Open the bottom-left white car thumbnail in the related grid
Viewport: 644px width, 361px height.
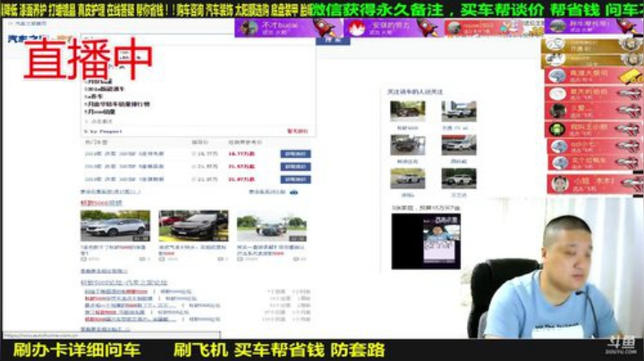(408, 179)
